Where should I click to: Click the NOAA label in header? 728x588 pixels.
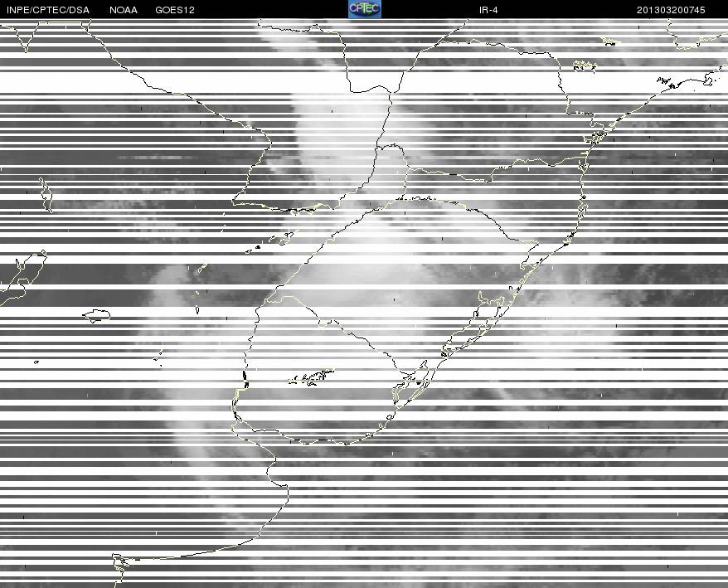point(124,10)
